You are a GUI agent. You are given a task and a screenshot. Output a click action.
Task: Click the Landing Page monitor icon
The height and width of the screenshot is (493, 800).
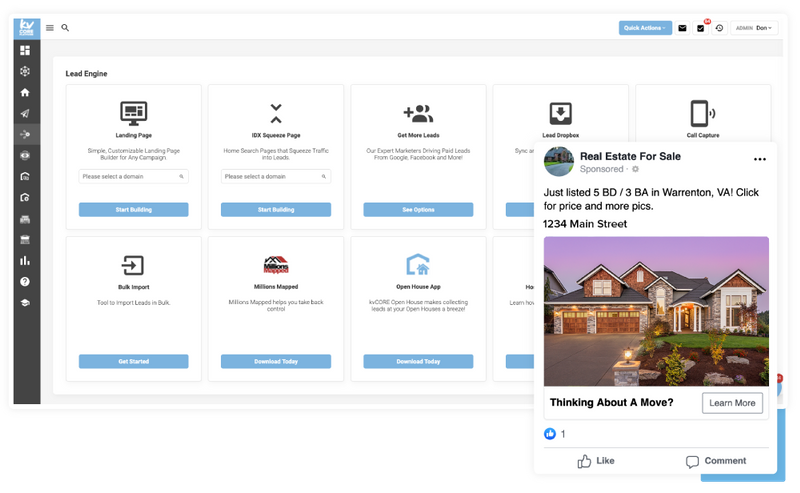[134, 113]
